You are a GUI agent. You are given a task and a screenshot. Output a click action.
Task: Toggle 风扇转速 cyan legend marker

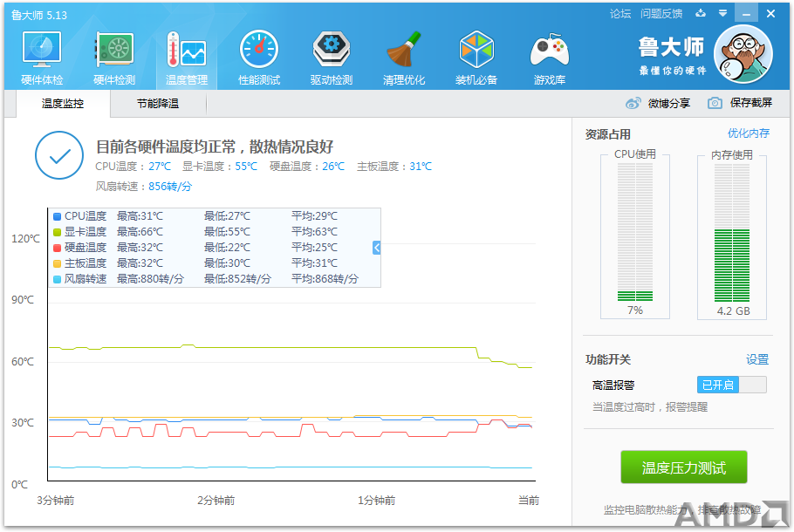58,279
